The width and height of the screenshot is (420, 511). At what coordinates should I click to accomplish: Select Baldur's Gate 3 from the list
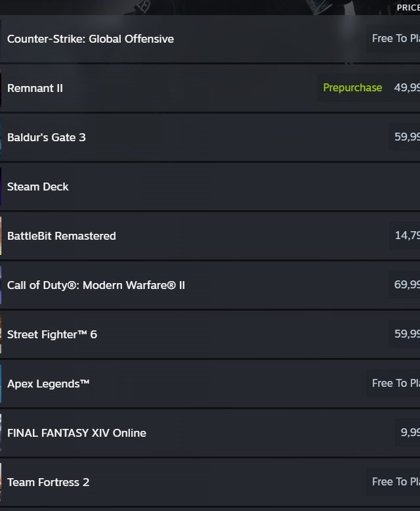click(47, 137)
